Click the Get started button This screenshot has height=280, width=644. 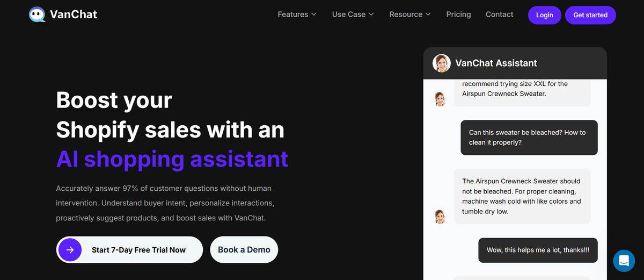[x=590, y=15]
